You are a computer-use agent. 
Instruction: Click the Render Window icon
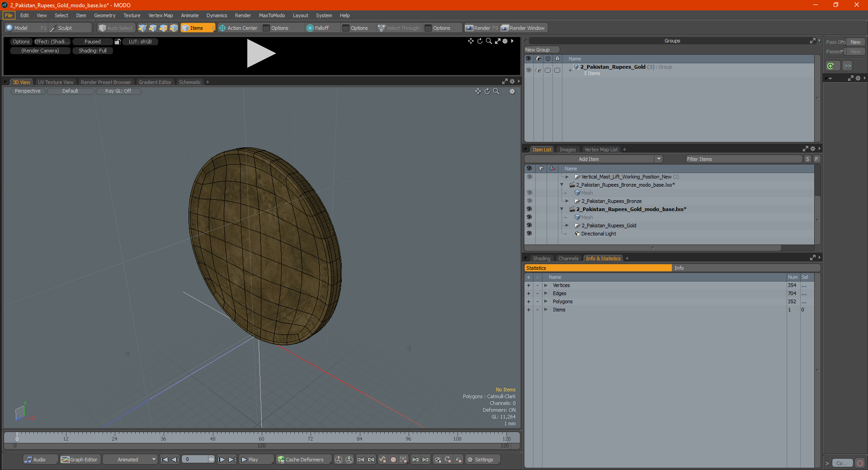coord(505,28)
